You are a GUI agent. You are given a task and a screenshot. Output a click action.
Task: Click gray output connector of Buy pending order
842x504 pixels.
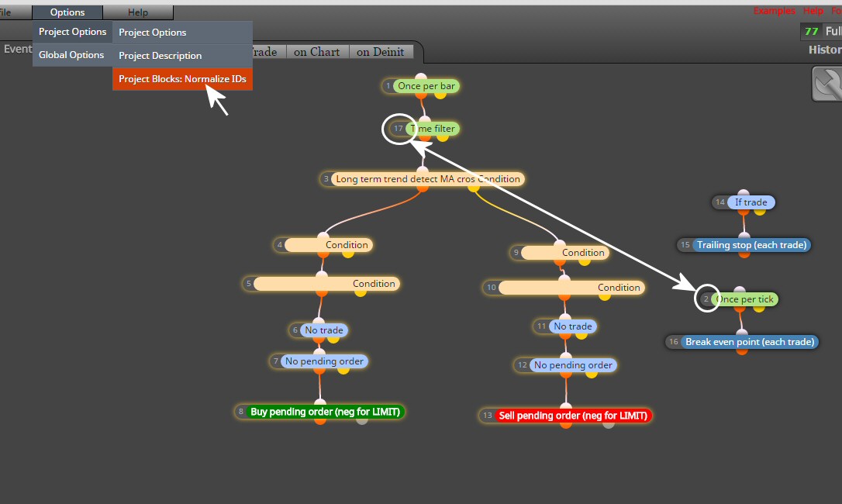[362, 421]
